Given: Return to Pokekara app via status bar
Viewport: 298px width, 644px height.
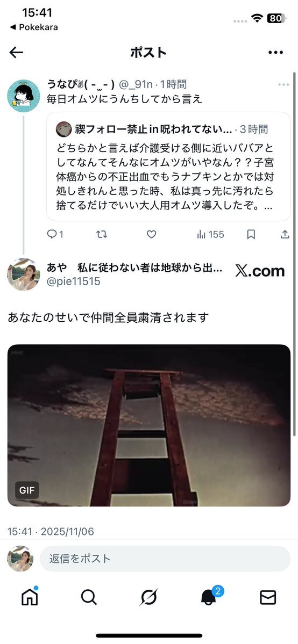Looking at the screenshot, I should [34, 27].
